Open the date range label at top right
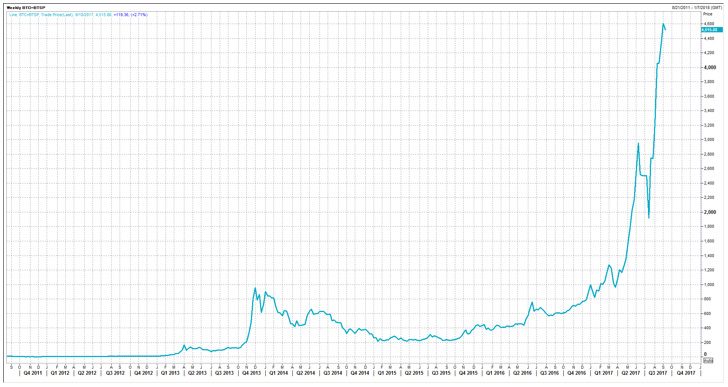The width and height of the screenshot is (728, 387). (x=697, y=7)
